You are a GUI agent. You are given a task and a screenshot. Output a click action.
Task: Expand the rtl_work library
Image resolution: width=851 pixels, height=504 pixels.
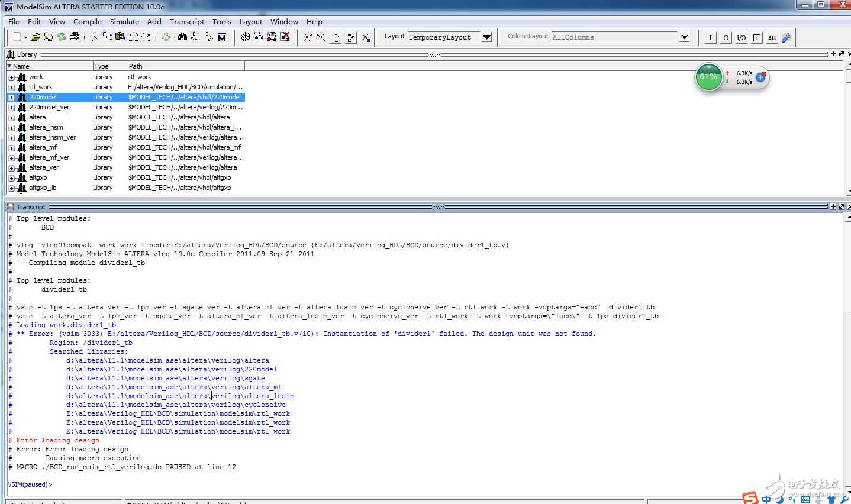(x=11, y=88)
